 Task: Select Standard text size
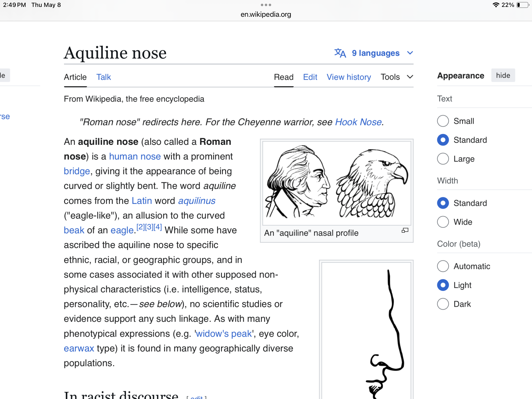(443, 140)
